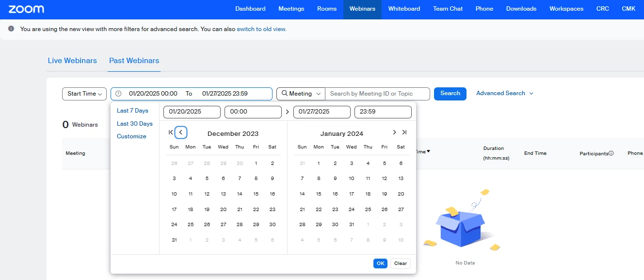Click the switch to old view link
644x280 pixels.
click(x=261, y=29)
